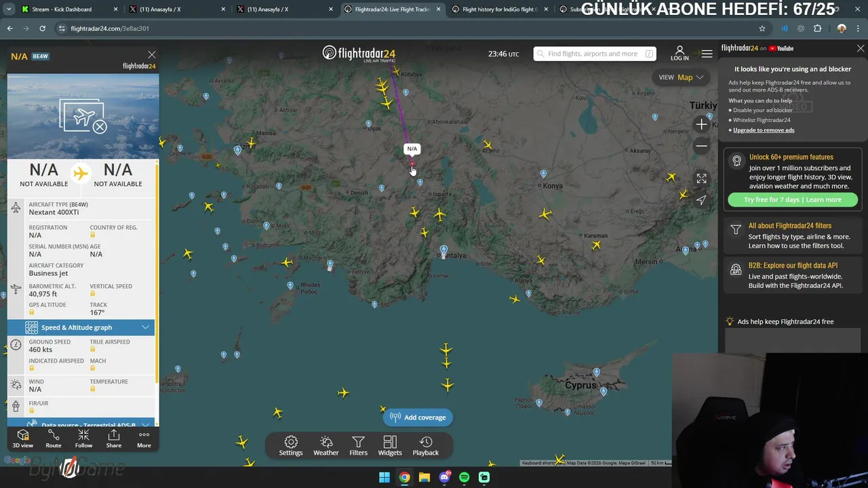Screen dimensions: 868x488
Task: Click the aircraft type Nextant 400XTi text
Action: (54, 212)
